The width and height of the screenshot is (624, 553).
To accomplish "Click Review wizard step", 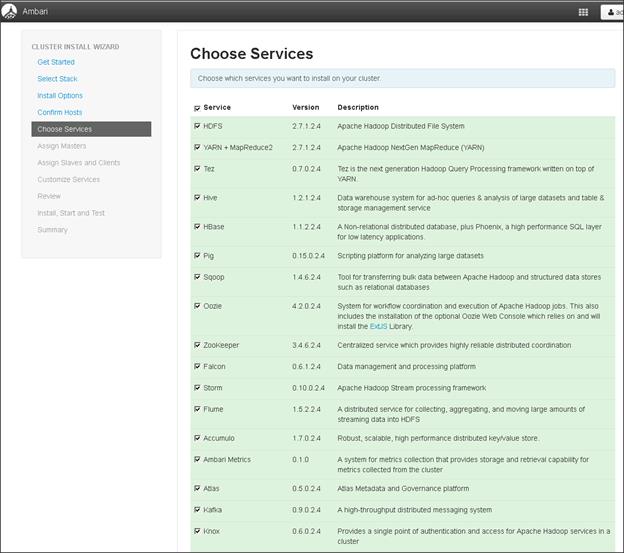I will (49, 196).
